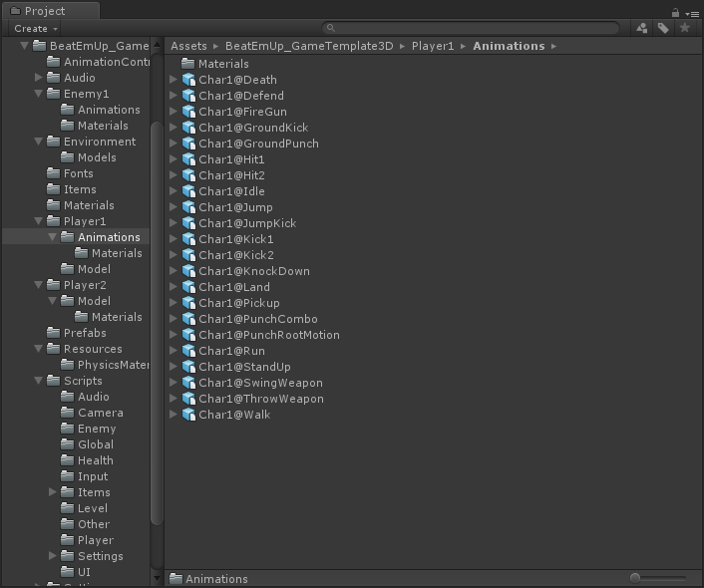Click the Char1@KnockDown model asset icon

click(188, 271)
